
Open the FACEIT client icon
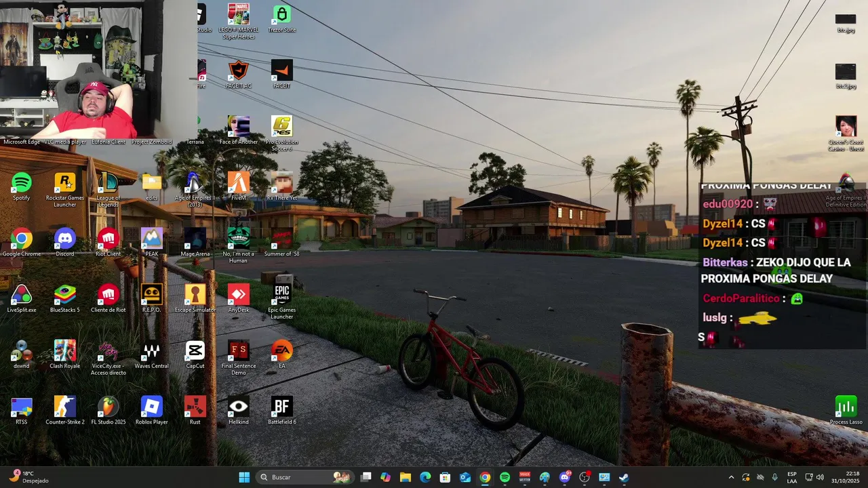pyautogui.click(x=282, y=75)
